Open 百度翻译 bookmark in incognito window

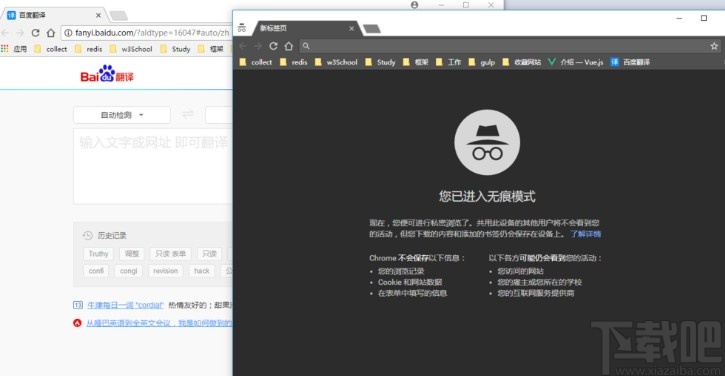(x=630, y=62)
